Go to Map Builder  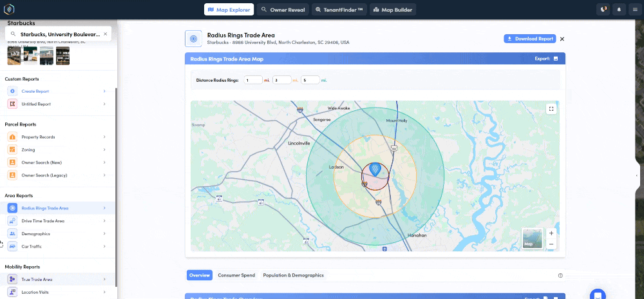393,10
